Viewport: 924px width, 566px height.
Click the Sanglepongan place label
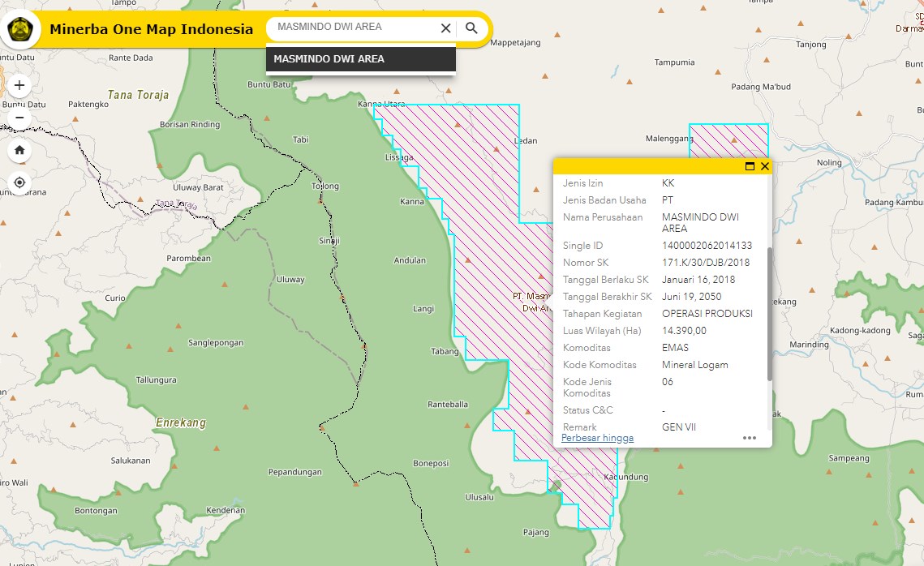pyautogui.click(x=216, y=343)
